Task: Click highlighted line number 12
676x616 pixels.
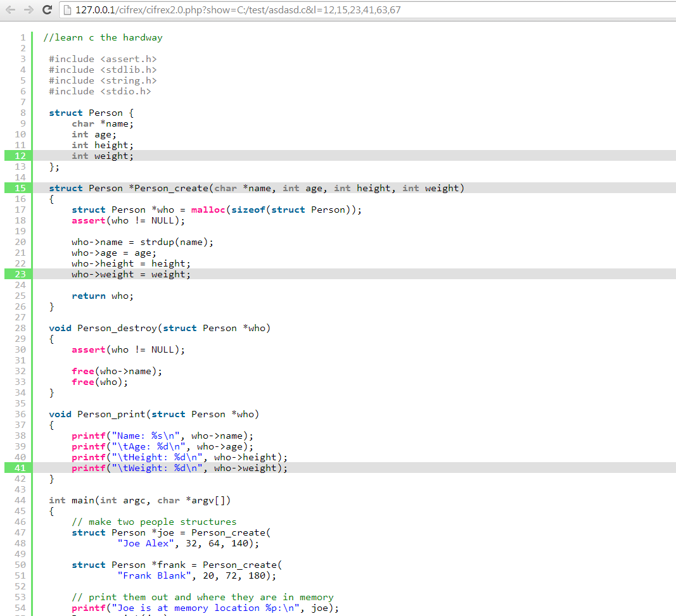Action: coord(20,156)
